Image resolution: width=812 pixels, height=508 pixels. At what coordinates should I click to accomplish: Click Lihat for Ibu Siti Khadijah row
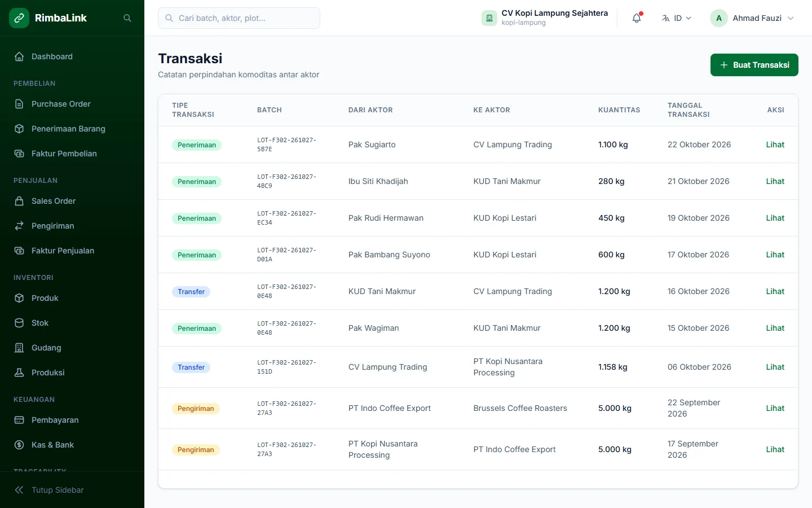(x=775, y=181)
